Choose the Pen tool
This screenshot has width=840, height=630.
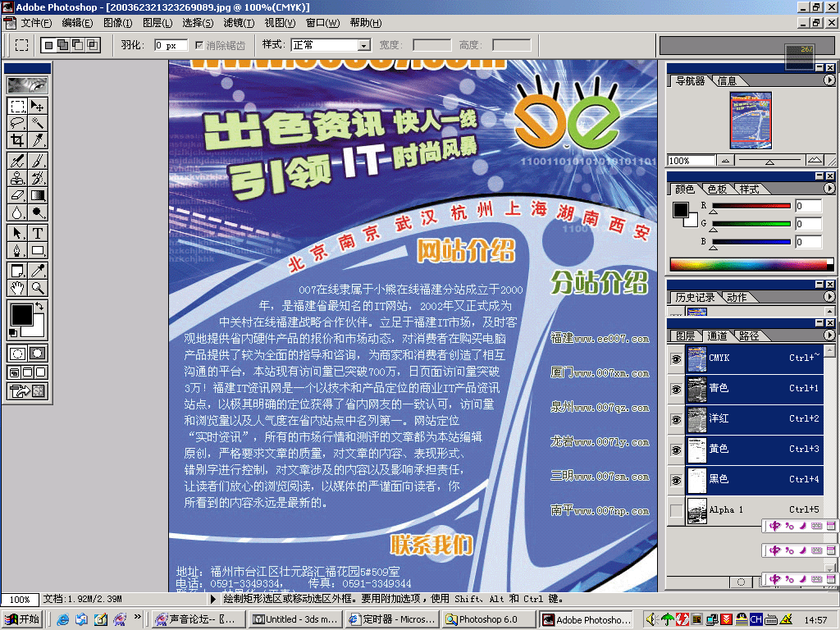(x=18, y=250)
